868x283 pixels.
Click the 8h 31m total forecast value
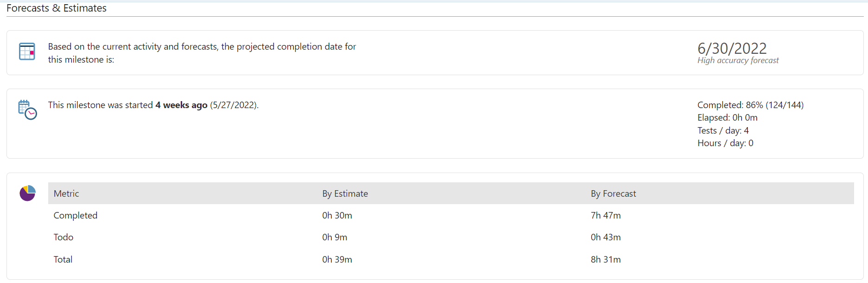pyautogui.click(x=605, y=260)
